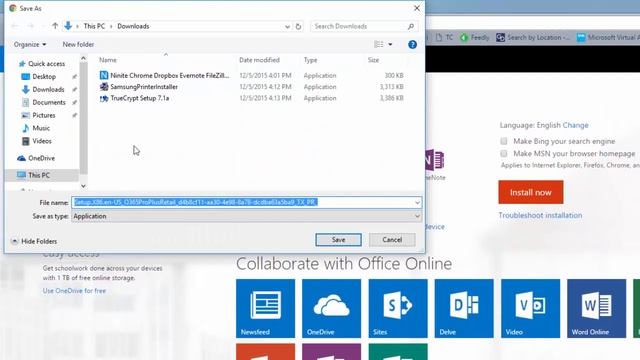Expand the File name history dropdown arrow
This screenshot has width=640, height=360.
click(417, 202)
